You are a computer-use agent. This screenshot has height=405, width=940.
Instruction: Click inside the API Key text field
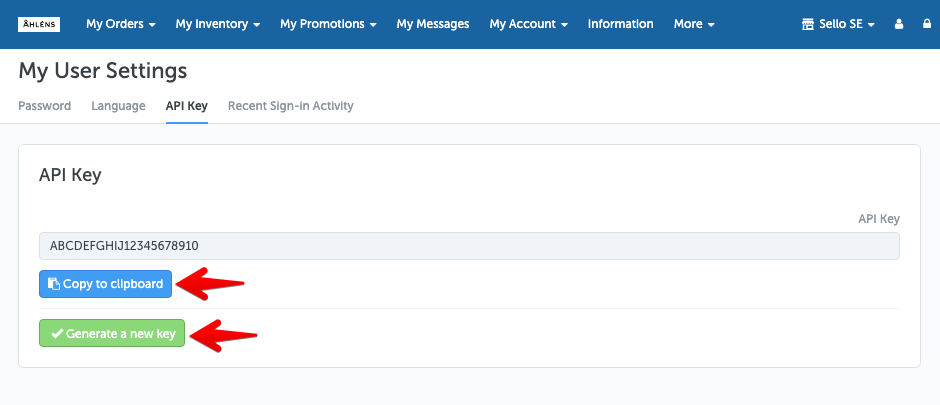tap(469, 246)
